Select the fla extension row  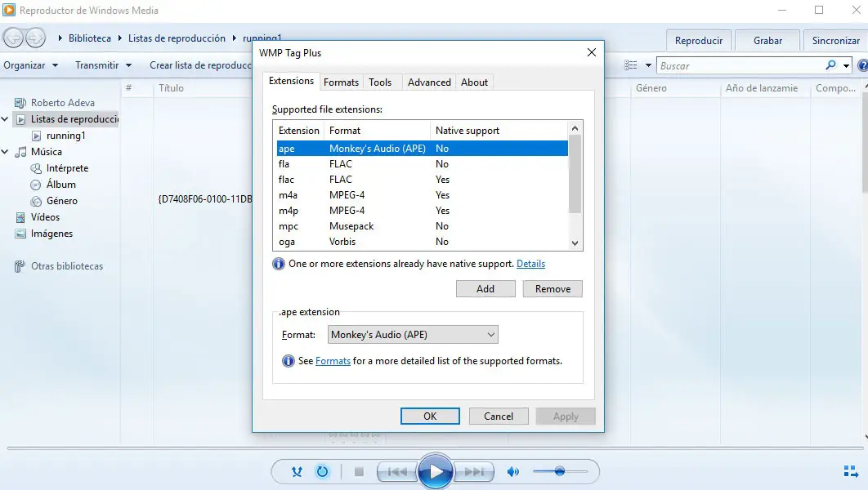point(422,163)
